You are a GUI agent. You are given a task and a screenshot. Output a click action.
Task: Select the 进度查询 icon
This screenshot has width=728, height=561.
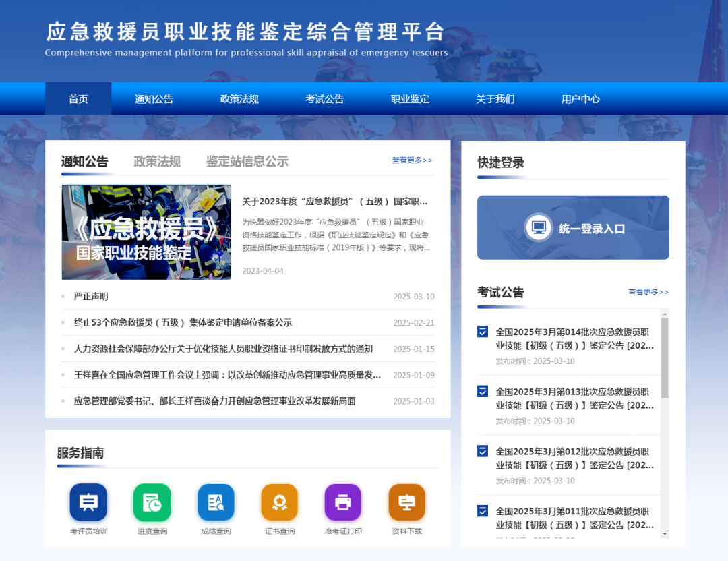[x=152, y=502]
